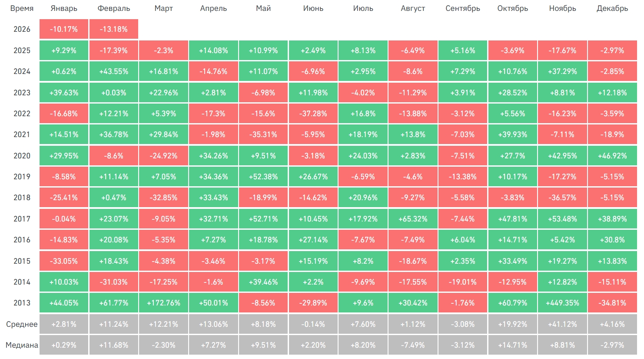Select the Среднее row label
Image resolution: width=644 pixels, height=359 pixels.
22,324
